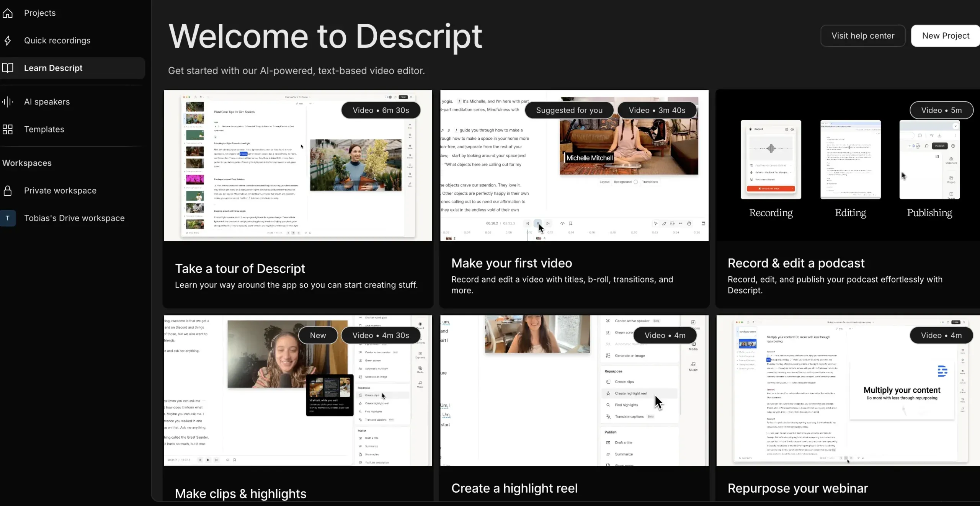Viewport: 980px width, 506px height.
Task: Click the New badge on clips card
Action: point(318,335)
